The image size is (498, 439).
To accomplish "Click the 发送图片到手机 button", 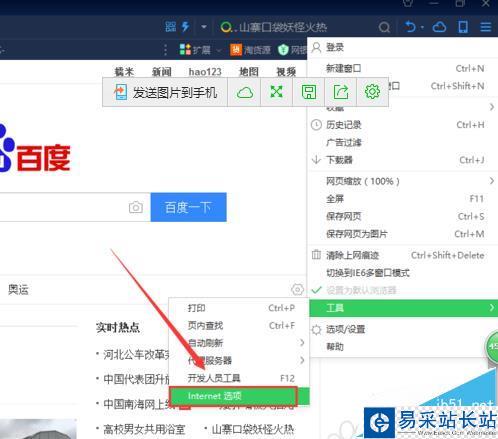I will click(166, 92).
